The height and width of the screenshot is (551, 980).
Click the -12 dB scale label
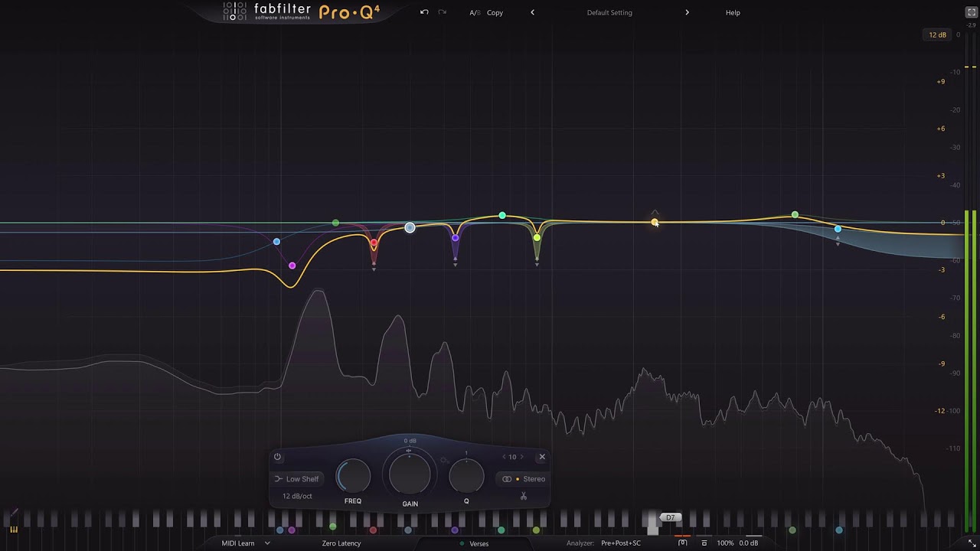pos(941,411)
